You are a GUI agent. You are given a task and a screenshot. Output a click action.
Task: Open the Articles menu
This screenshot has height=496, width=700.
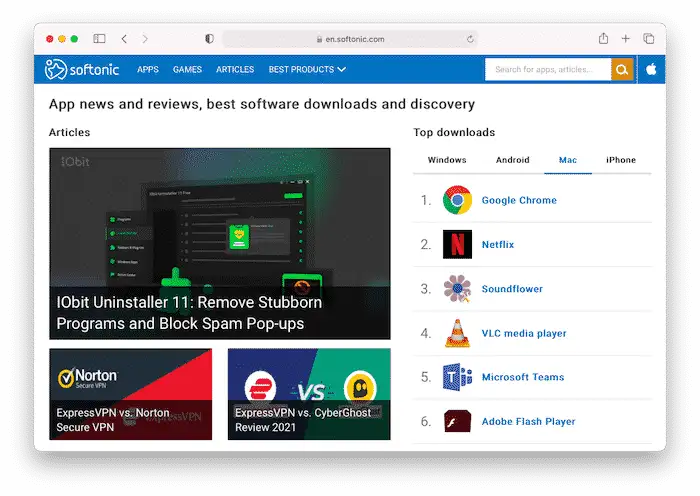click(235, 69)
